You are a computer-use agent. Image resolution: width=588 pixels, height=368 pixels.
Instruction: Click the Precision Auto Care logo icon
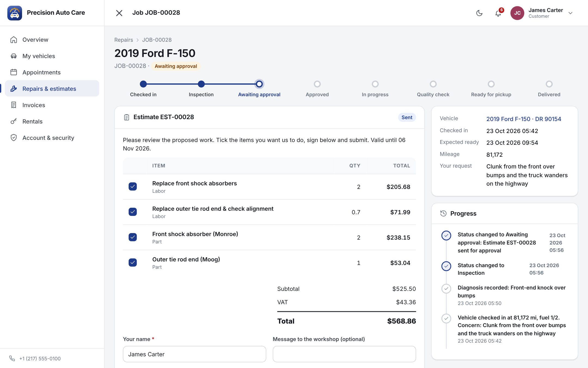[x=15, y=13]
